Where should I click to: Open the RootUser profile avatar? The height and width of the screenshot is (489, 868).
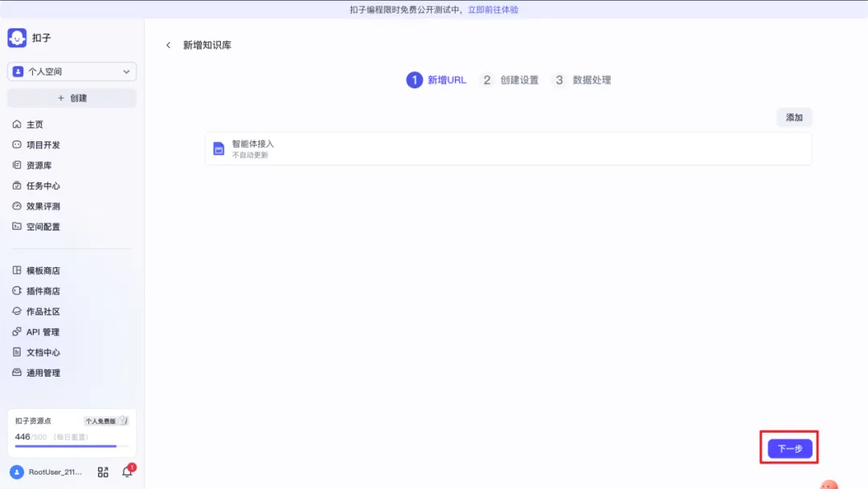coord(17,472)
